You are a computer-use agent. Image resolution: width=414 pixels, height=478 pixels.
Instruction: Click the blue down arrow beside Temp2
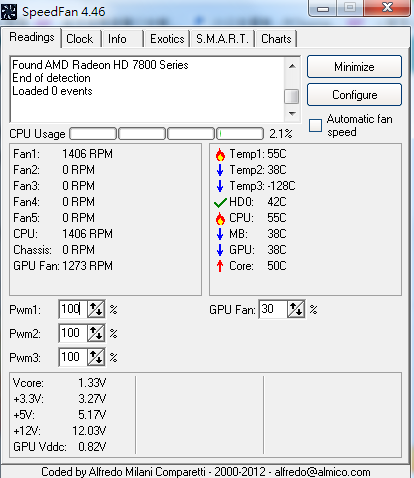click(220, 170)
